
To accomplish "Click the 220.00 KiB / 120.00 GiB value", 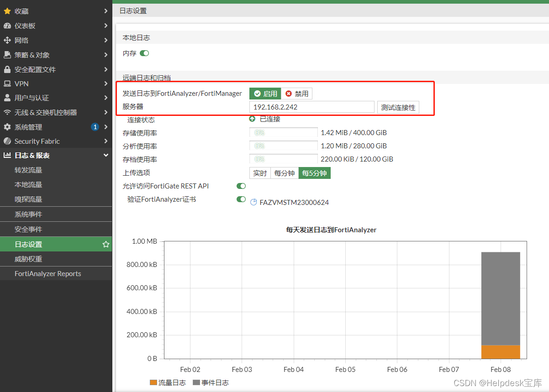I will pyautogui.click(x=357, y=159).
